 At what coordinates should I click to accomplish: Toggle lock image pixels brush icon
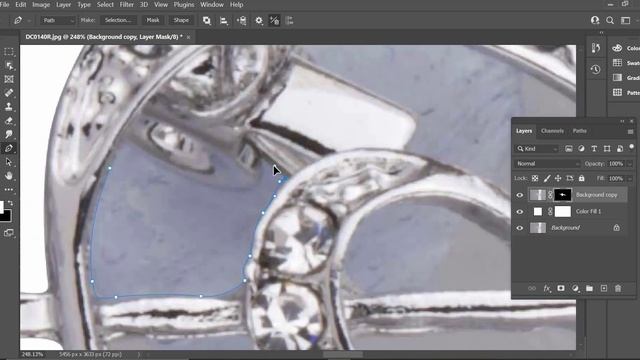pos(547,178)
